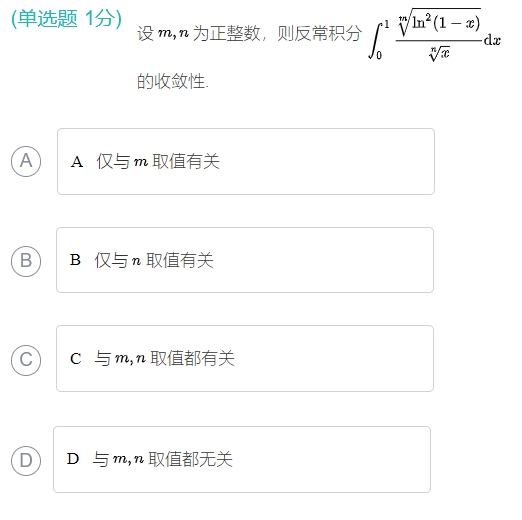Click the serif letter C inside third option box

tap(76, 359)
